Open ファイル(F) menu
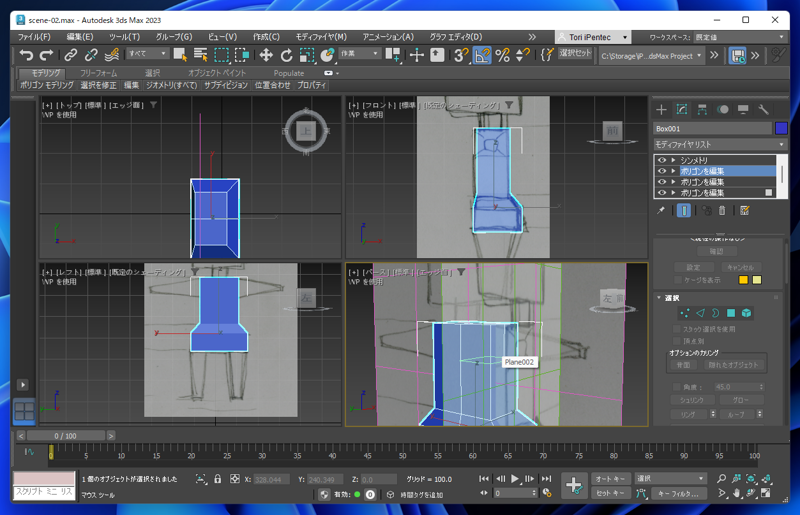This screenshot has width=800, height=515. (x=34, y=37)
